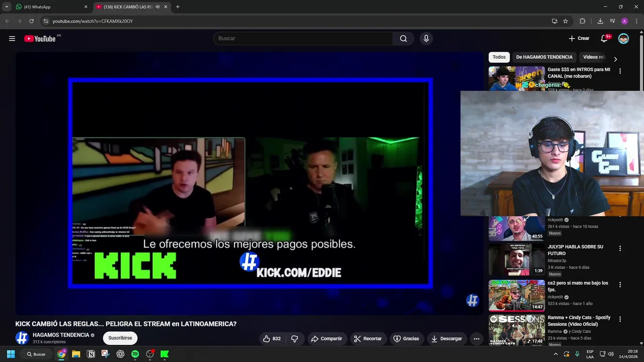Like the video with thumbs up

tap(272, 339)
